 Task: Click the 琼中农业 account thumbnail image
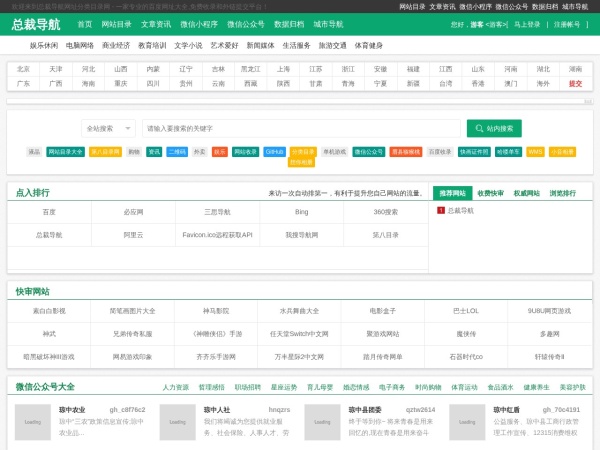(33, 422)
